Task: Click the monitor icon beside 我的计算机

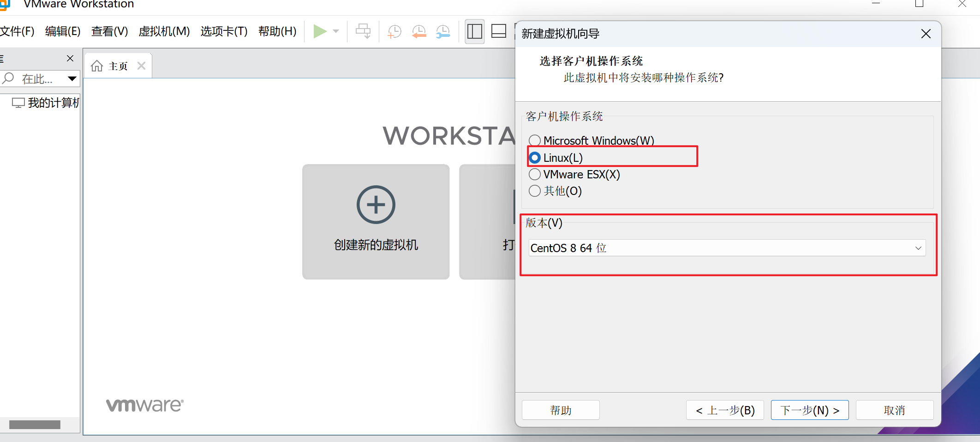Action: [x=18, y=103]
